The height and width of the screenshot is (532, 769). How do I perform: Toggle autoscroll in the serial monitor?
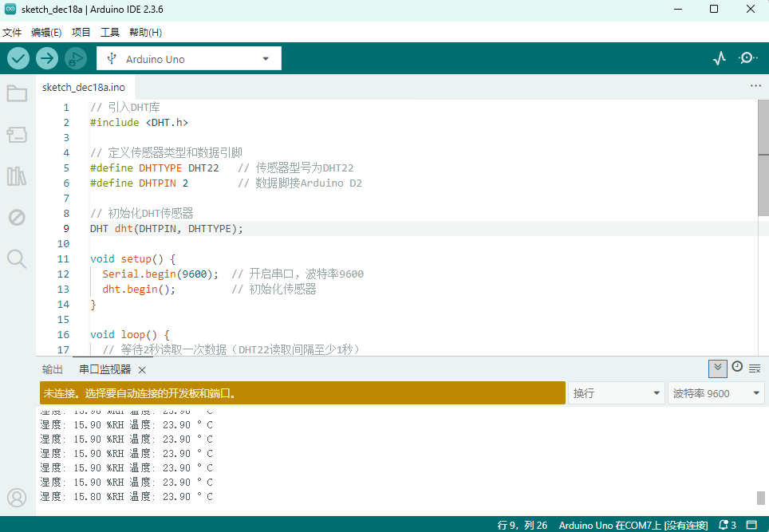[x=717, y=368]
